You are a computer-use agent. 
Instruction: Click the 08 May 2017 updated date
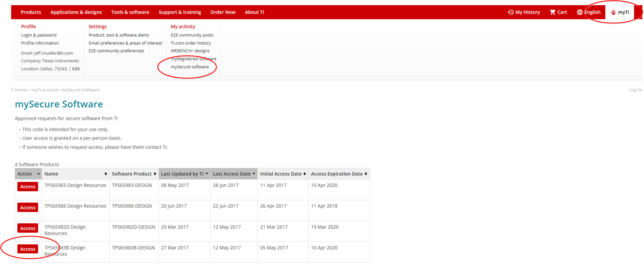point(175,185)
